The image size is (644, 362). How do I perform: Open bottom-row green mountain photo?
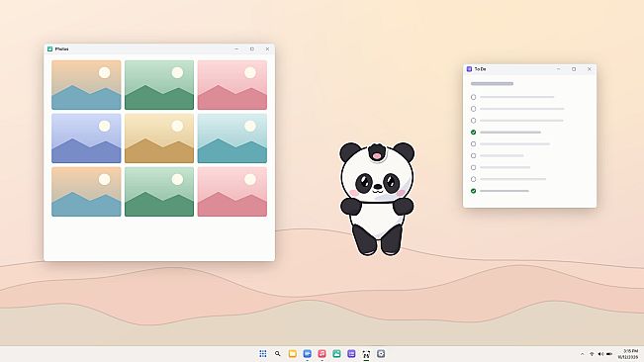[x=159, y=192]
